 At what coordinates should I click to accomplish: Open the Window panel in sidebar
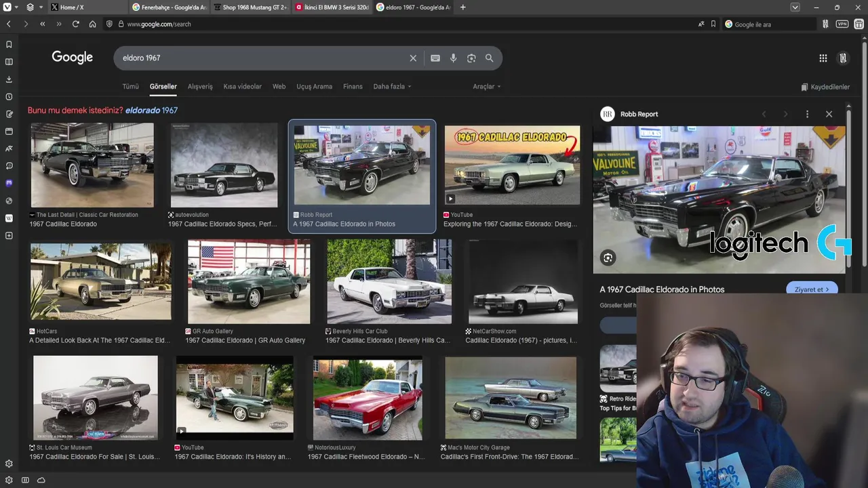point(9,131)
